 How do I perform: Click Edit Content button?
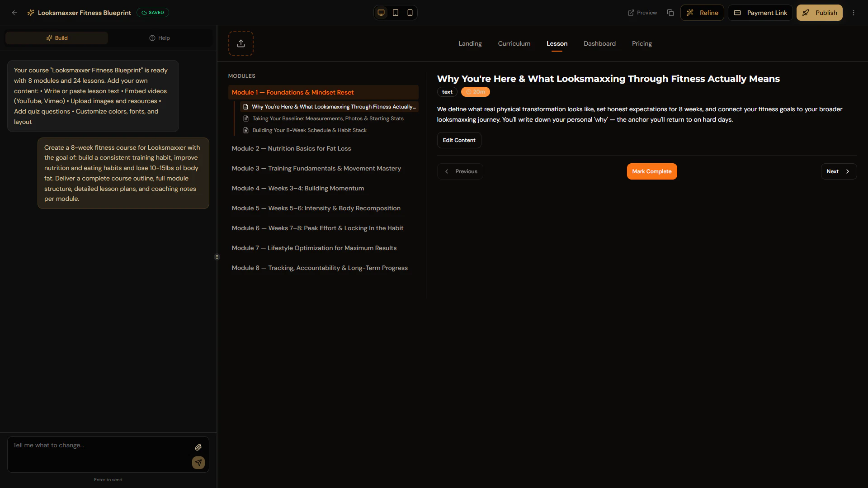coord(459,140)
